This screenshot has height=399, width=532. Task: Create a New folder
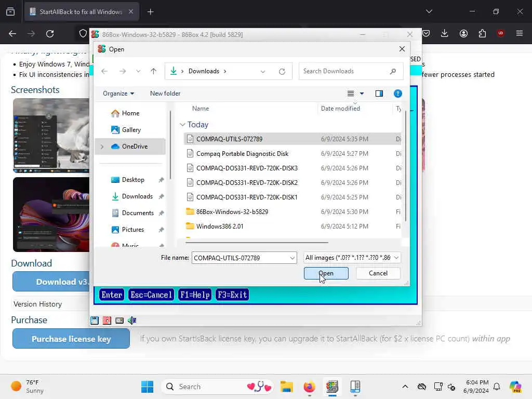tap(165, 94)
